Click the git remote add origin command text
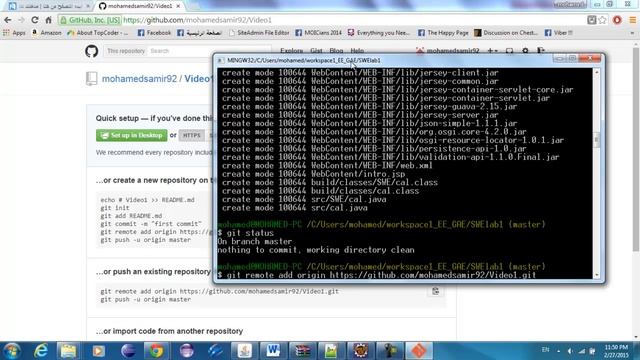This screenshot has width=640, height=360. tap(220, 291)
